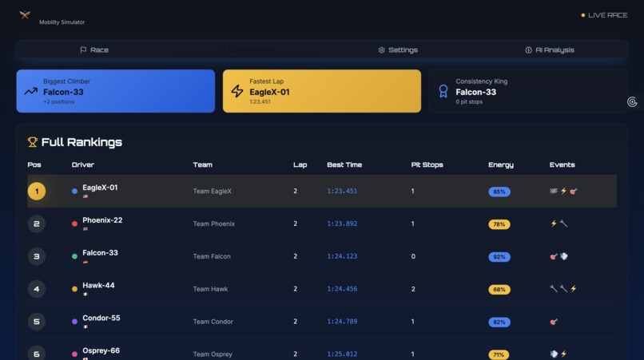Click the gear icon beside Settings
Image resolution: width=644 pixels, height=360 pixels.
382,49
